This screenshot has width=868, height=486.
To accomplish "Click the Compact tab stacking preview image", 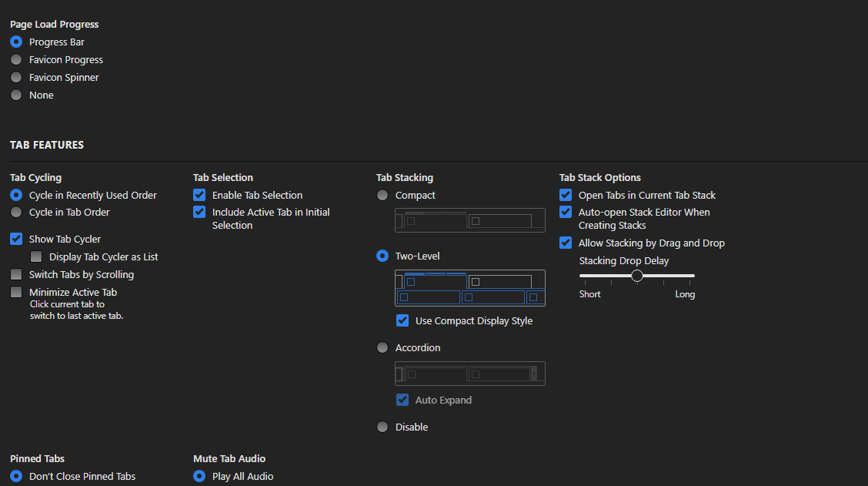I will tap(469, 220).
